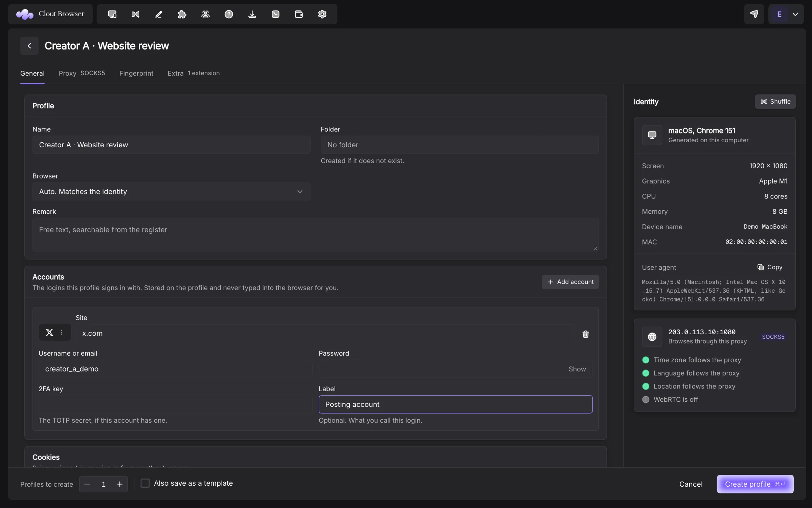The image size is (812, 508).
Task: Show the account password
Action: point(577,369)
